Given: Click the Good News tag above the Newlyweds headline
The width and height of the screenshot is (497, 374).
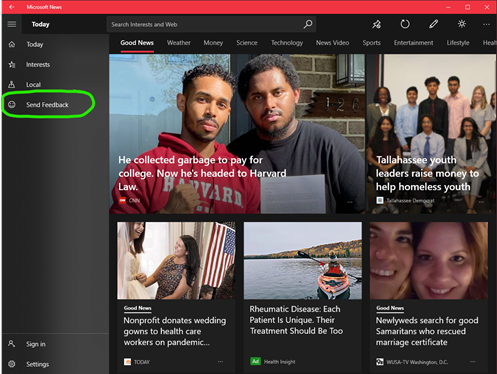Looking at the screenshot, I should coord(390,308).
